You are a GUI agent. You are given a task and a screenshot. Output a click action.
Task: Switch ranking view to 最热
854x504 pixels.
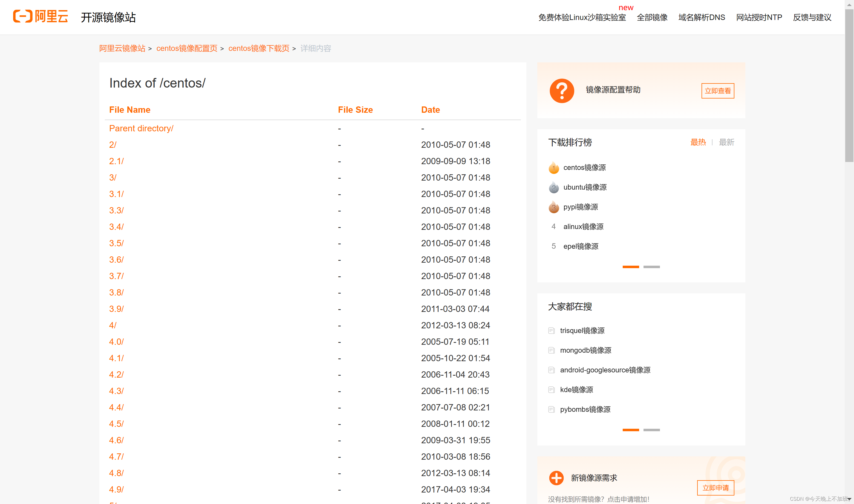pos(698,142)
